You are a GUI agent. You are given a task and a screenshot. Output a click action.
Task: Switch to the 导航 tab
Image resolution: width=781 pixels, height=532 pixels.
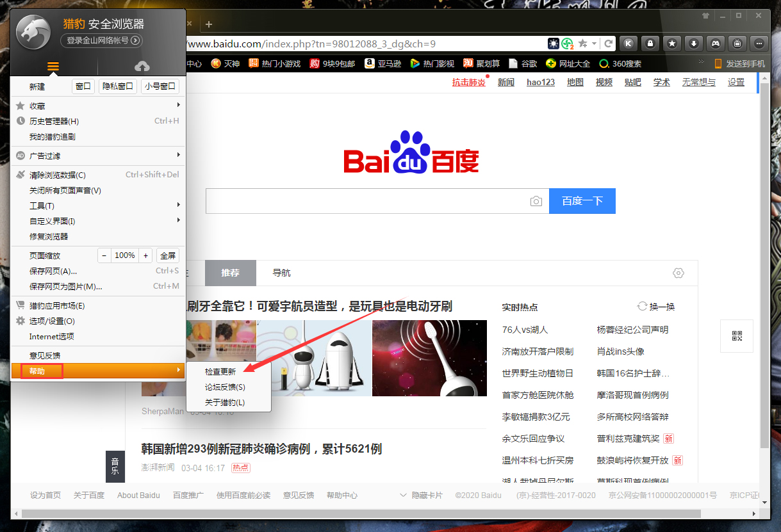click(x=281, y=273)
